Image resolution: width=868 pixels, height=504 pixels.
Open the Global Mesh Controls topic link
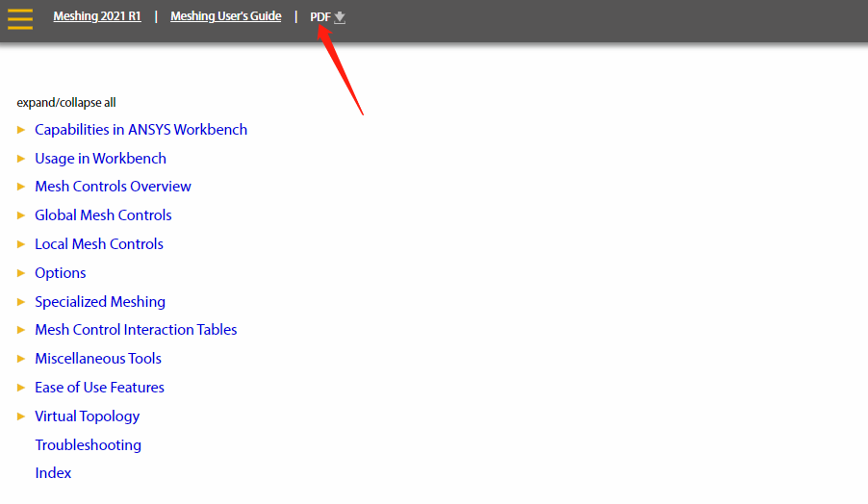coord(103,215)
